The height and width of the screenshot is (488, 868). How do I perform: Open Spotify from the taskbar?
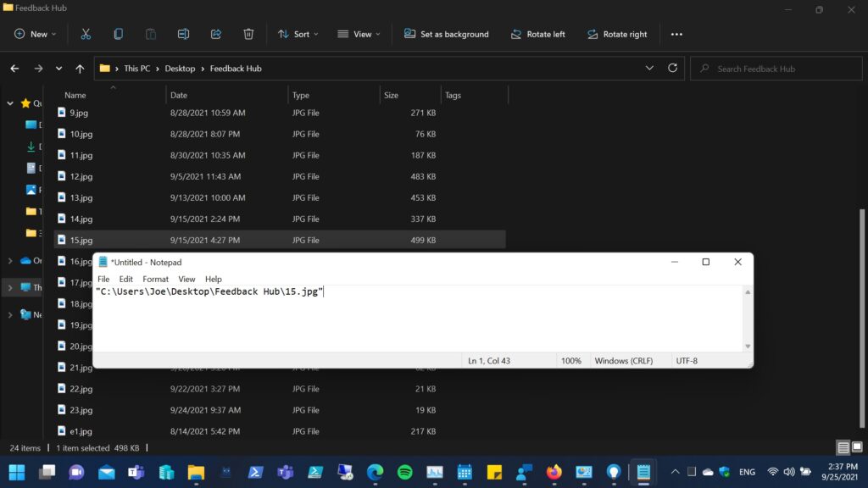(405, 472)
